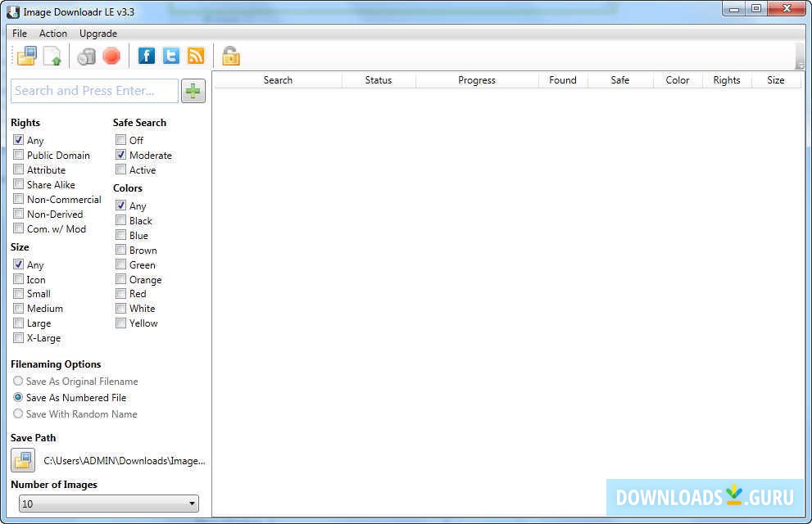Viewport: 812px width, 524px height.
Task: Check the Black color filter
Action: coord(120,220)
